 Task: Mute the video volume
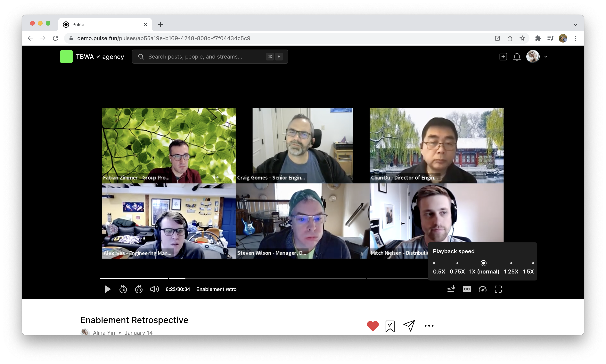(154, 289)
